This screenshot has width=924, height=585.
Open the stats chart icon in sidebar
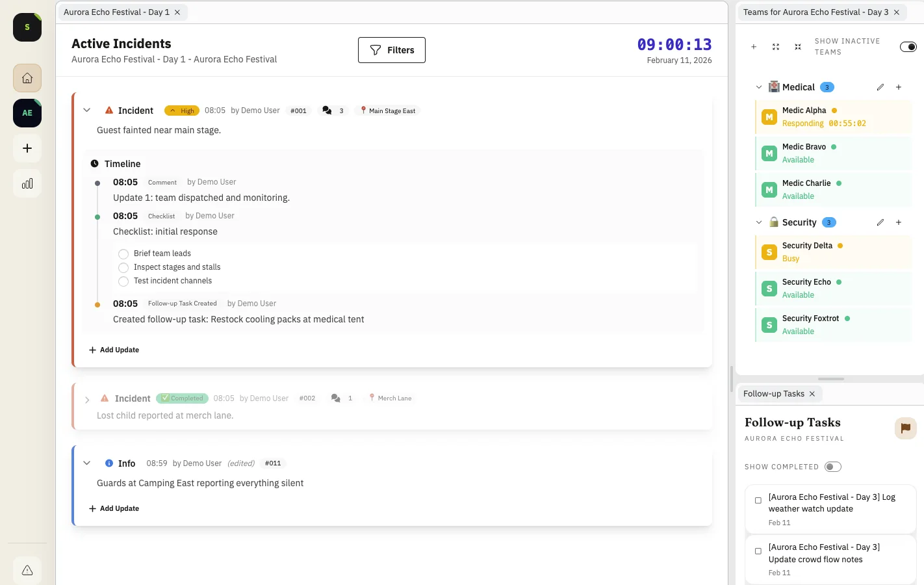click(x=27, y=183)
